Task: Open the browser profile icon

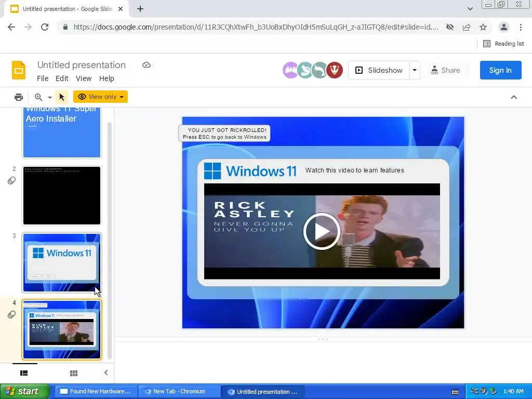Action: click(504, 27)
